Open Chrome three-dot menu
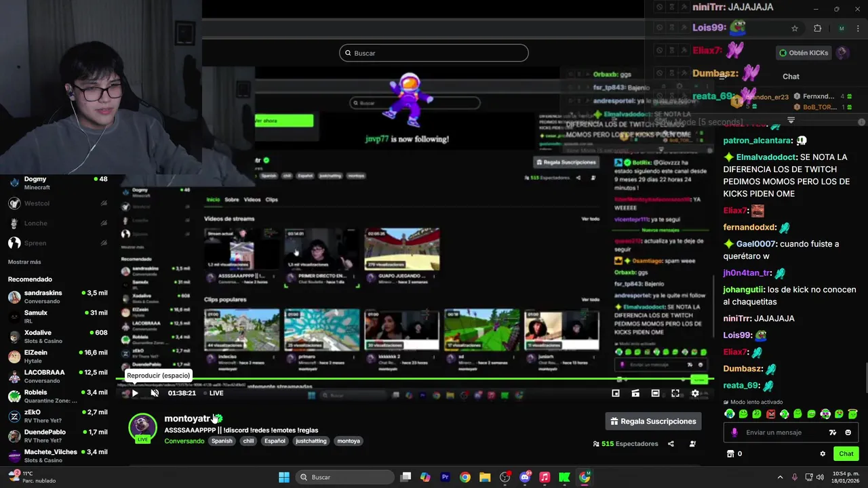Screen dimensions: 868x488 pos(858,28)
